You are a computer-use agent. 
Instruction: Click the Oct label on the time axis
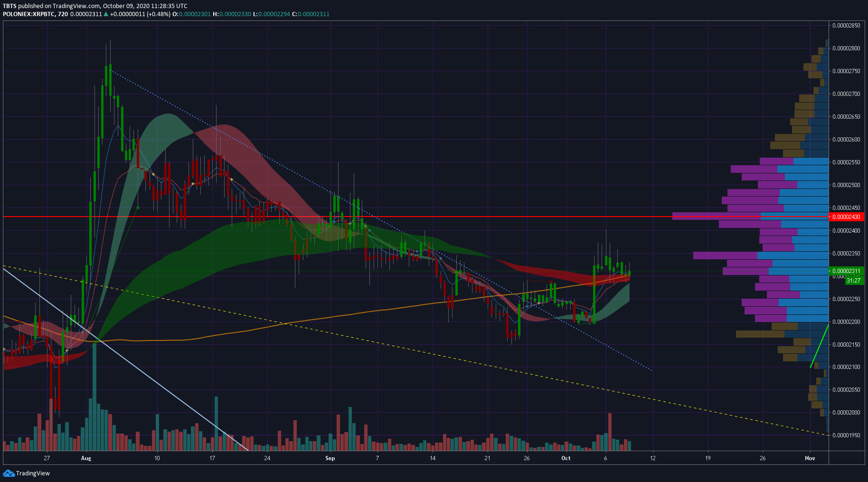(566, 458)
